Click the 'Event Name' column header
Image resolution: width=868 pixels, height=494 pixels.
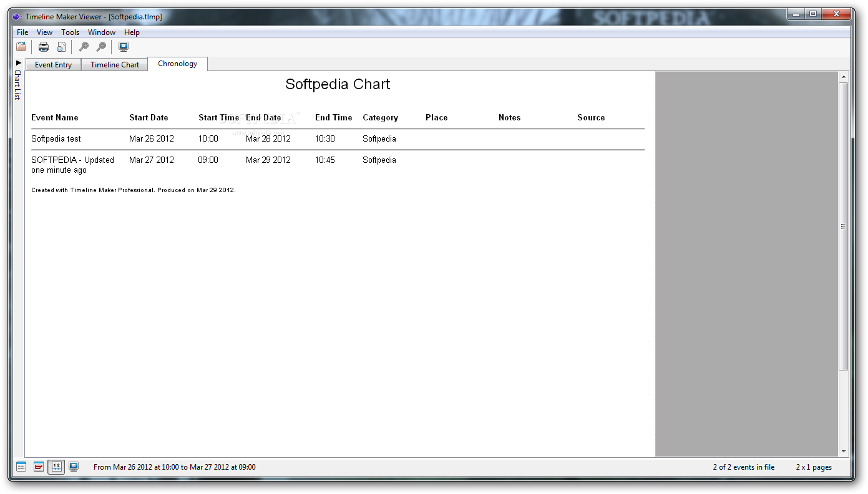tap(55, 117)
